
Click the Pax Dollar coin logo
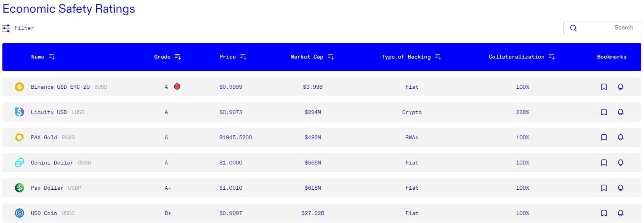point(19,188)
